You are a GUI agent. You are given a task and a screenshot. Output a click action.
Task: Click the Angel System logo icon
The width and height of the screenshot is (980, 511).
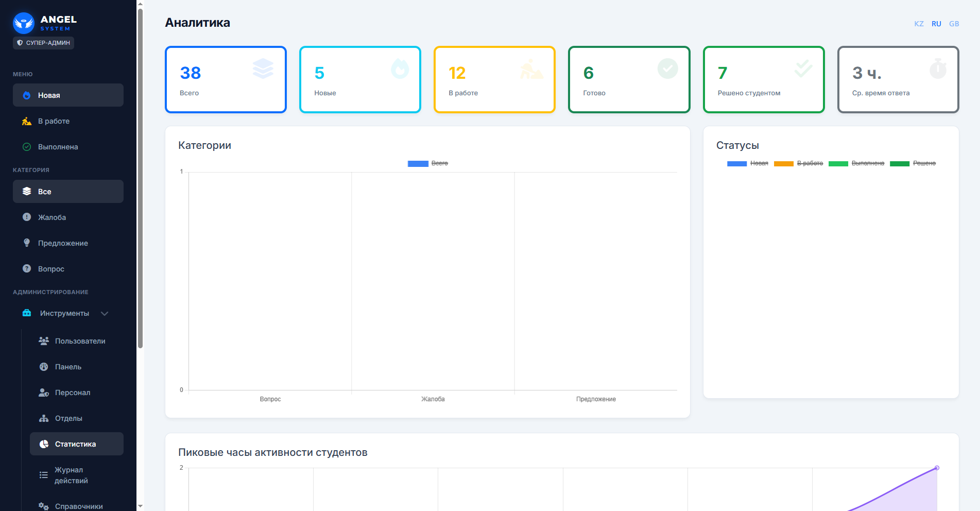24,23
